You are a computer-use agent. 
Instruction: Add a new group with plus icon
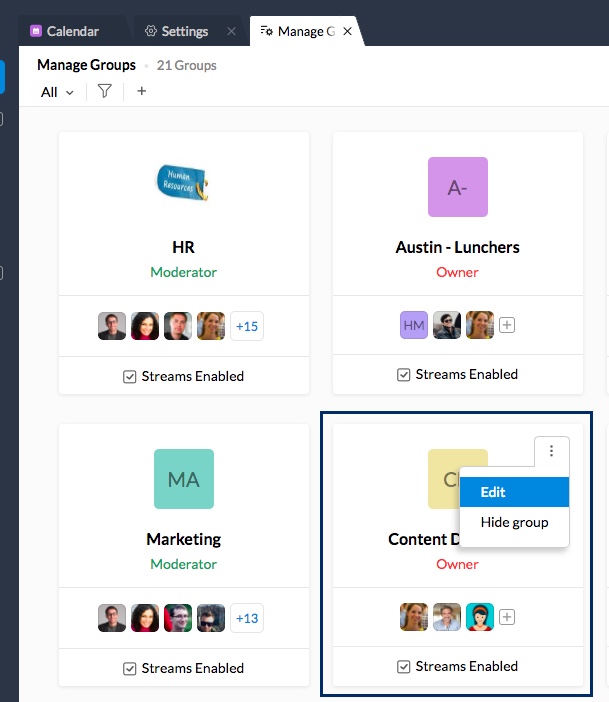coord(142,91)
